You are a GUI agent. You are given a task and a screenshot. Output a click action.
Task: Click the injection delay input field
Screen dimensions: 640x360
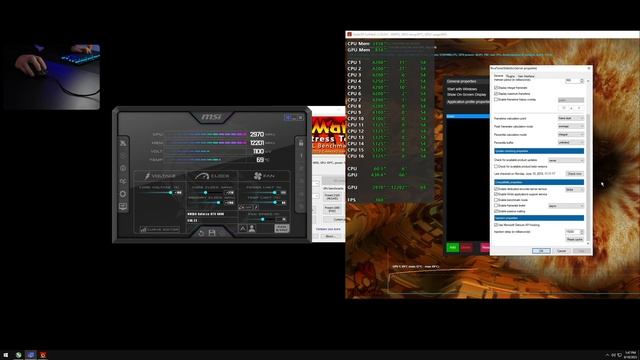click(572, 232)
